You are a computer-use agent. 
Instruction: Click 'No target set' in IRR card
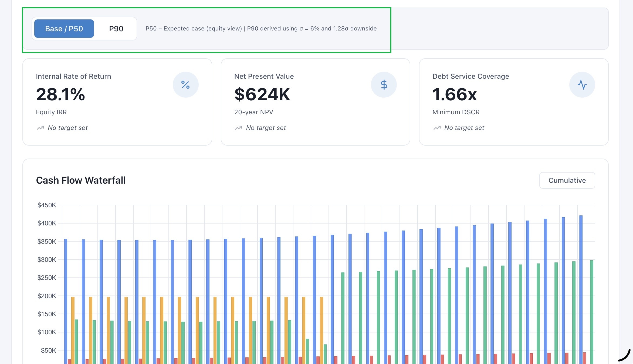pos(67,128)
